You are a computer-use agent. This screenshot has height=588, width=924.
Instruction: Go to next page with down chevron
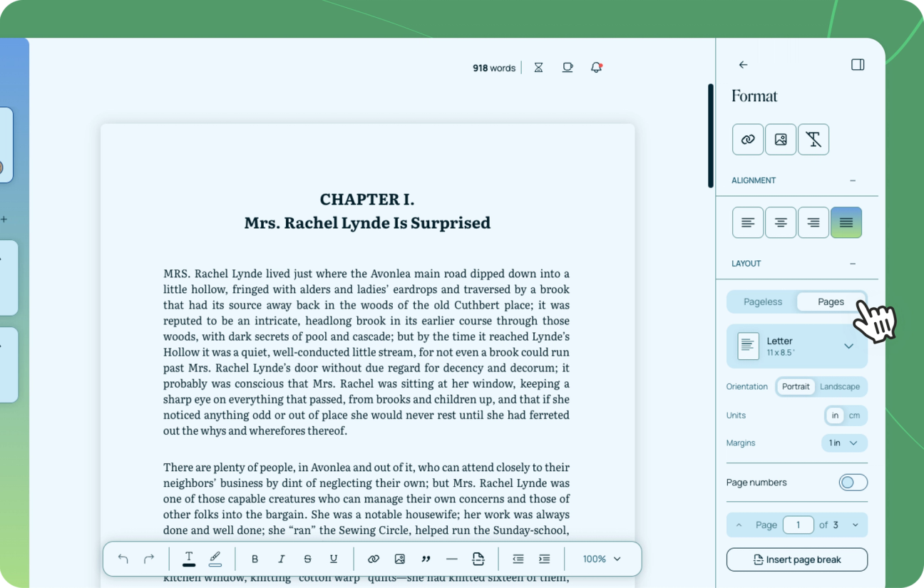[856, 525]
